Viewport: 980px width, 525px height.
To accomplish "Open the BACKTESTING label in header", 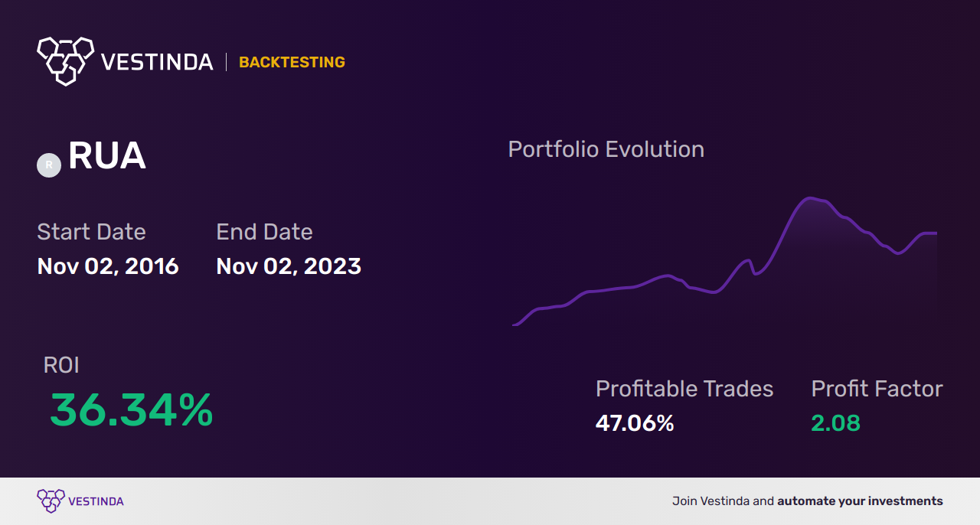I will coord(292,62).
